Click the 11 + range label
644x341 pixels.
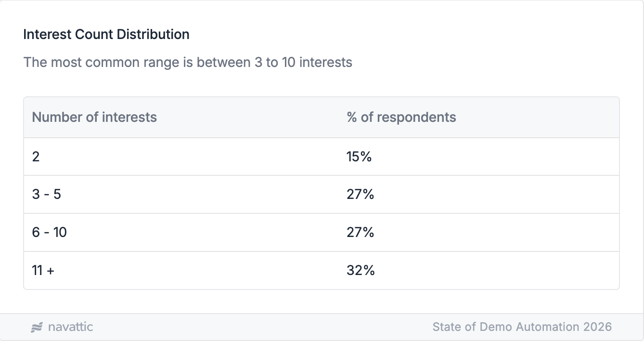click(x=43, y=271)
